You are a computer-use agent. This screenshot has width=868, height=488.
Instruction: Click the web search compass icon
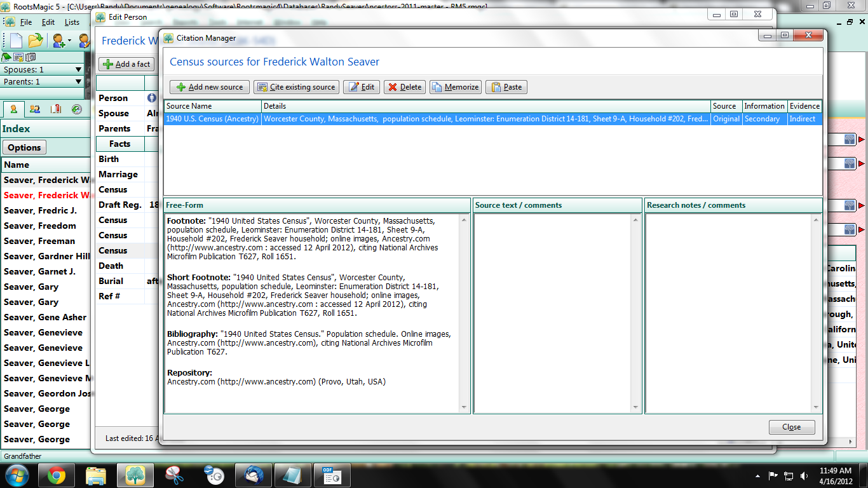pyautogui.click(x=77, y=109)
